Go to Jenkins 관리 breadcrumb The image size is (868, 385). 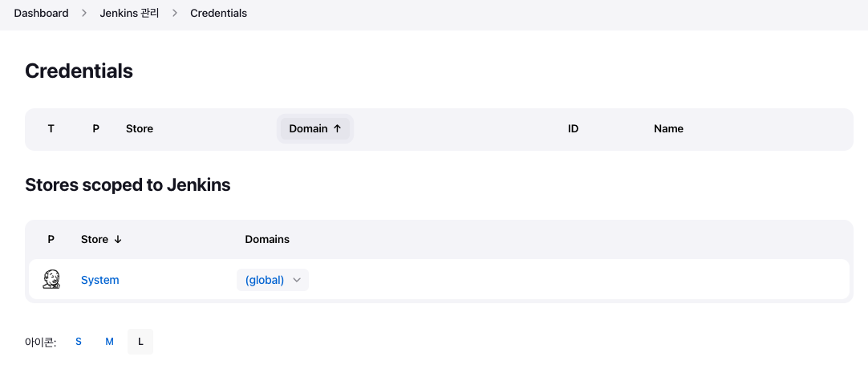click(129, 13)
